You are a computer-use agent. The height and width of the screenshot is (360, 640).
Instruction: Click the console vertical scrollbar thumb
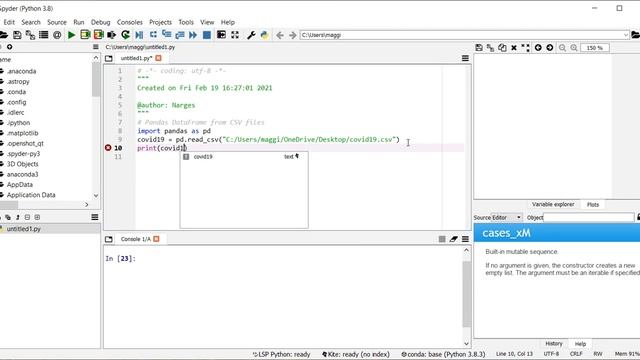[467, 294]
